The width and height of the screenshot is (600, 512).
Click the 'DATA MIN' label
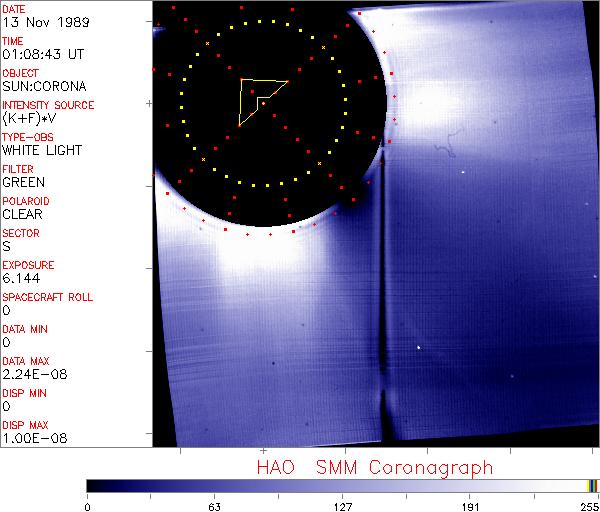[x=25, y=329]
